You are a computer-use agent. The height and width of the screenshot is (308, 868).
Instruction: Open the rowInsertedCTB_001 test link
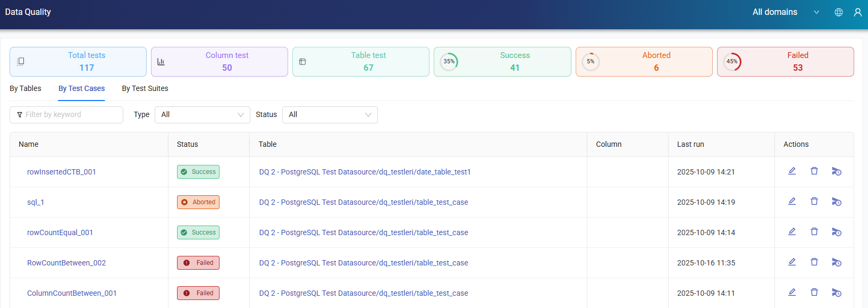(62, 172)
